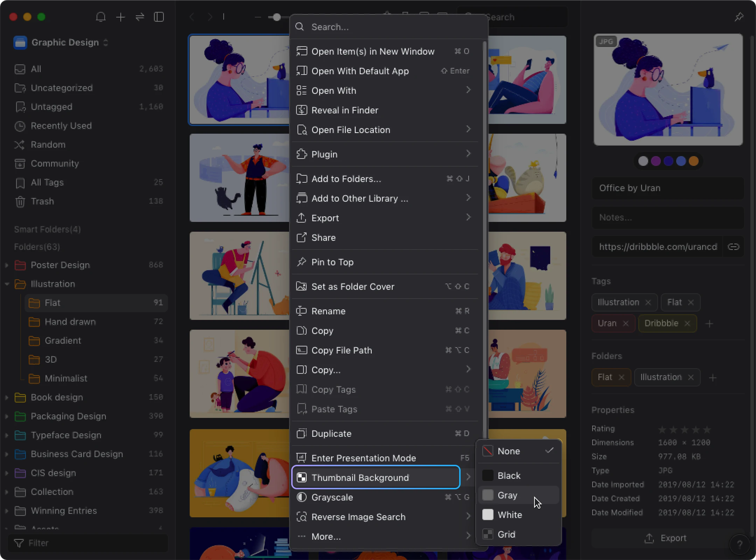
Task: Toggle the sidebar layout icon
Action: [159, 17]
